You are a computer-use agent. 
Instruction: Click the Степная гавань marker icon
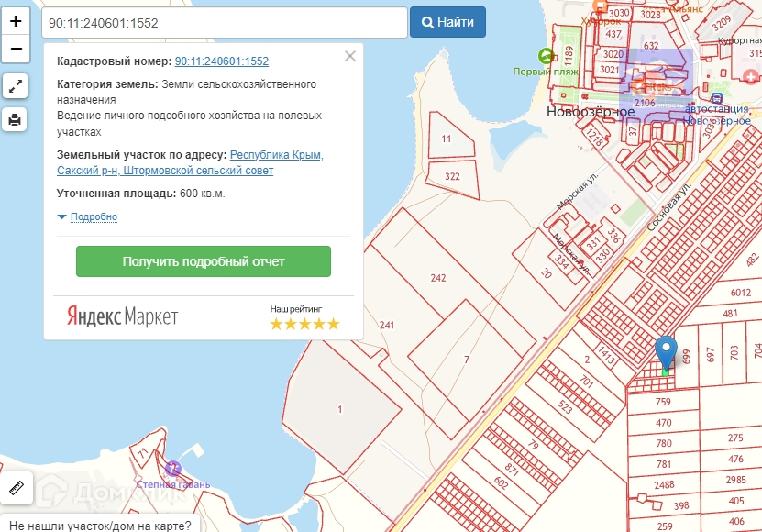(173, 469)
